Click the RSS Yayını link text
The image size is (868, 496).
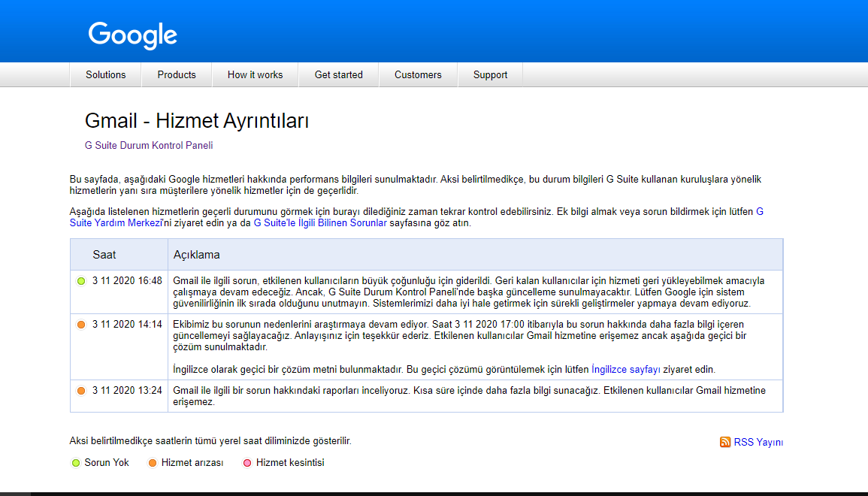point(758,443)
